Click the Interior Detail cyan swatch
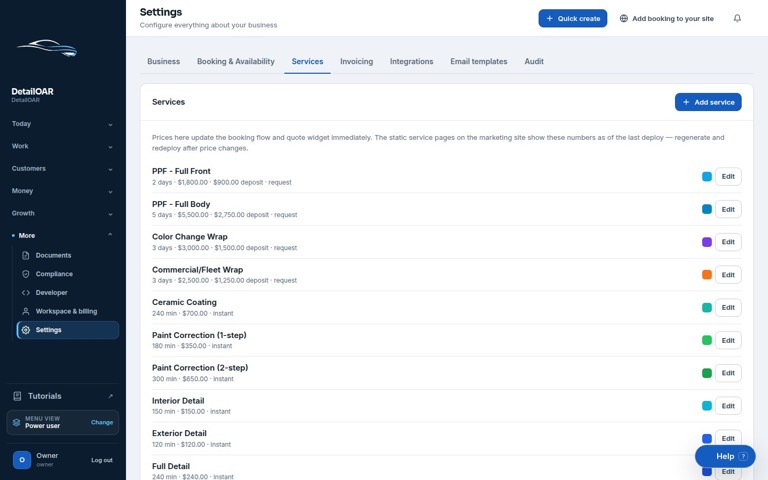Viewport: 768px width, 480px height. click(707, 406)
